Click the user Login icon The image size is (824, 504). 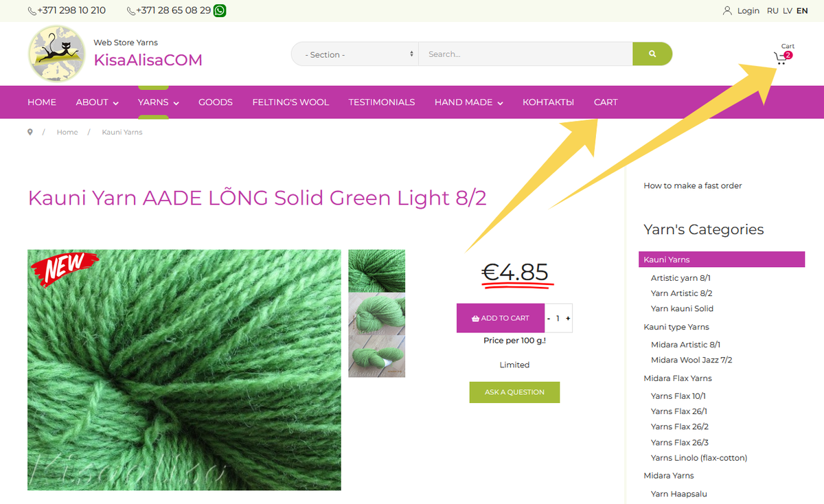pyautogui.click(x=728, y=11)
